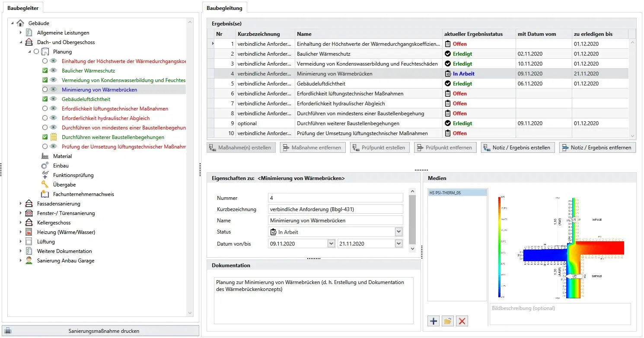Open media folder icon in Medien panel
Screen dimensions: 644x338
tap(448, 321)
